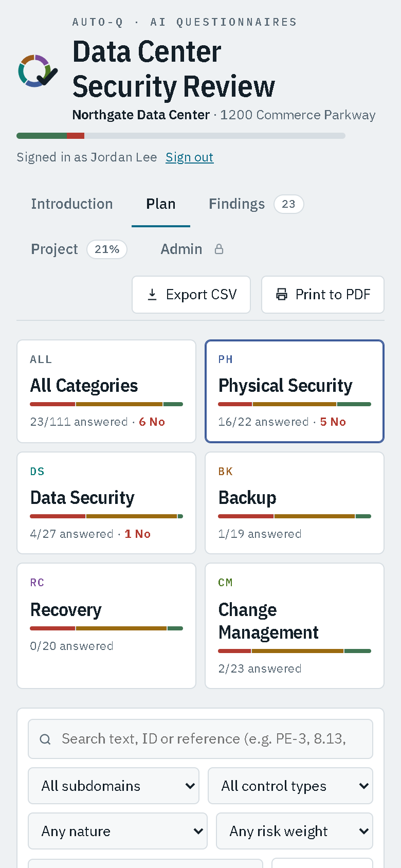Click the magnifier icon in search box
This screenshot has height=868, width=401.
(45, 739)
